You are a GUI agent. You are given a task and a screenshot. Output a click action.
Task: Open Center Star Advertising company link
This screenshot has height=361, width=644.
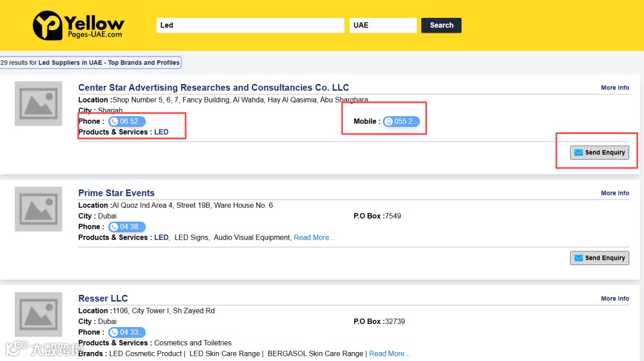point(213,88)
